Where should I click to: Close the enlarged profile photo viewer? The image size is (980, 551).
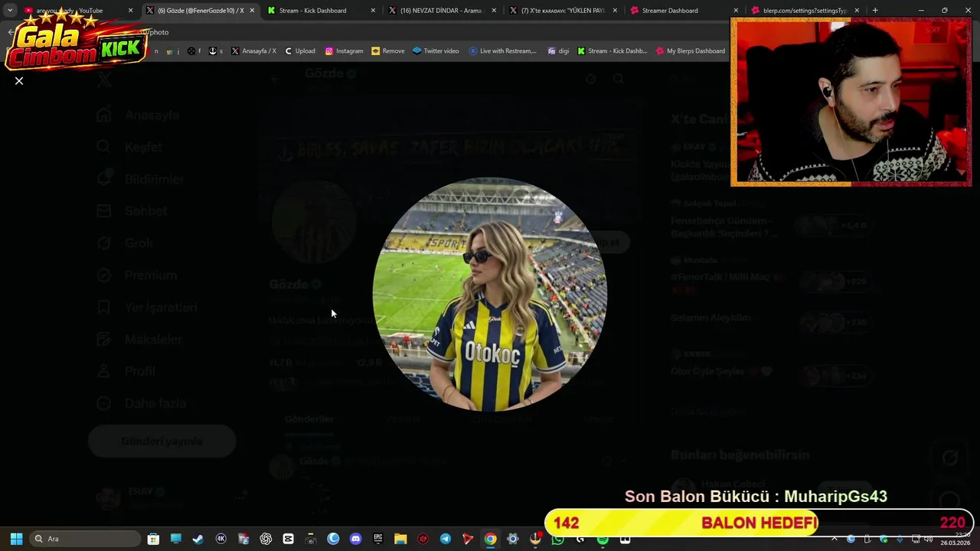pyautogui.click(x=19, y=81)
